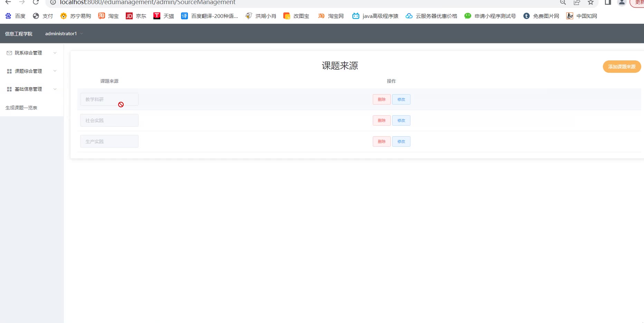Modify the 生产实践 row
The image size is (644, 323).
401,141
